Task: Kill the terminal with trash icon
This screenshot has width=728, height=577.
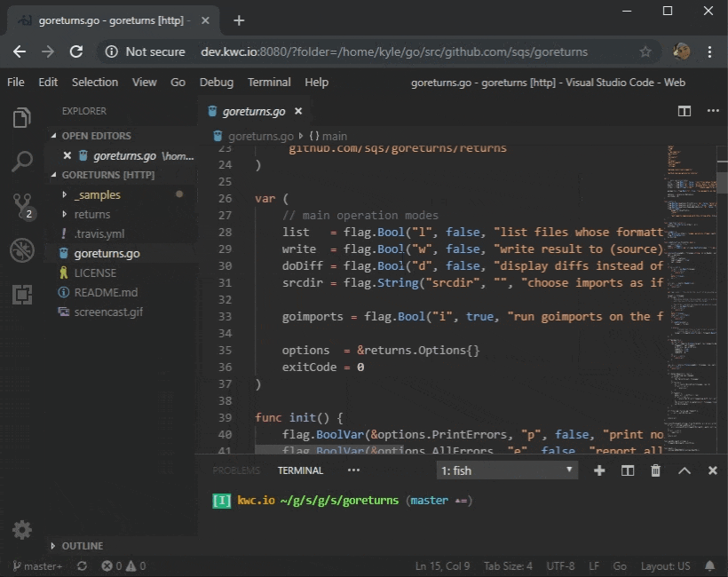Action: [655, 470]
